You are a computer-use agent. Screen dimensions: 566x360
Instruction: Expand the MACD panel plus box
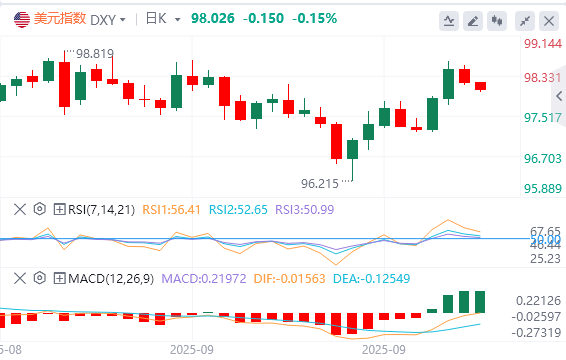59,278
